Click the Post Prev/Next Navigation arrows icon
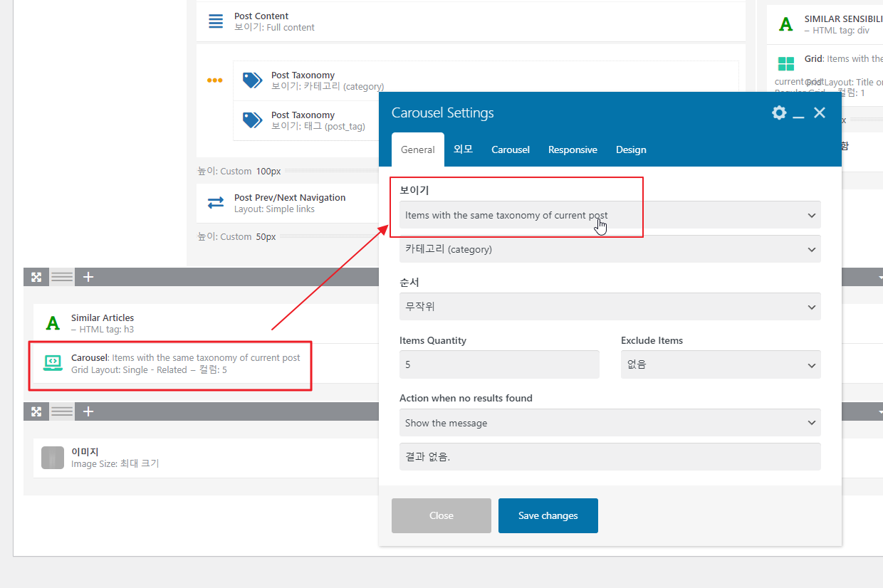883x588 pixels. coord(216,203)
